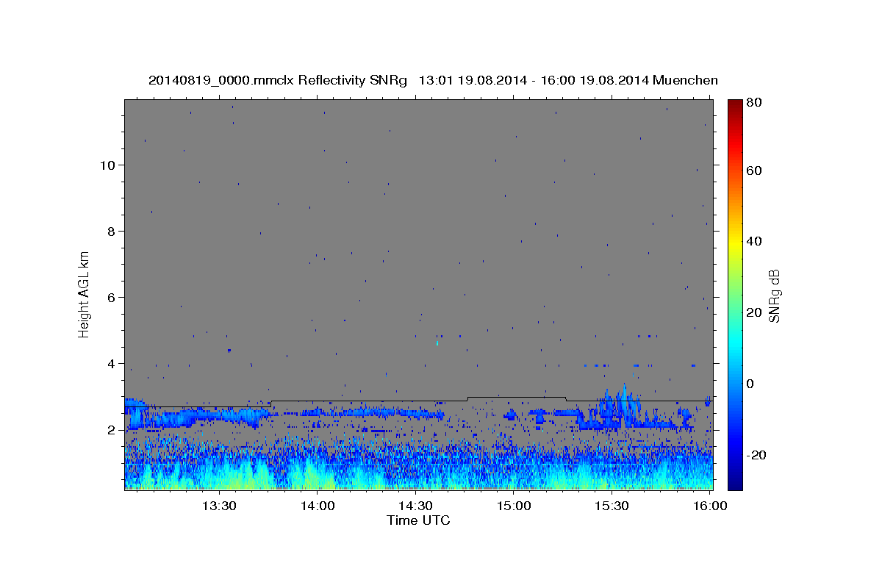Click the '10' height axis label
The image size is (882, 588).
[x=107, y=165]
